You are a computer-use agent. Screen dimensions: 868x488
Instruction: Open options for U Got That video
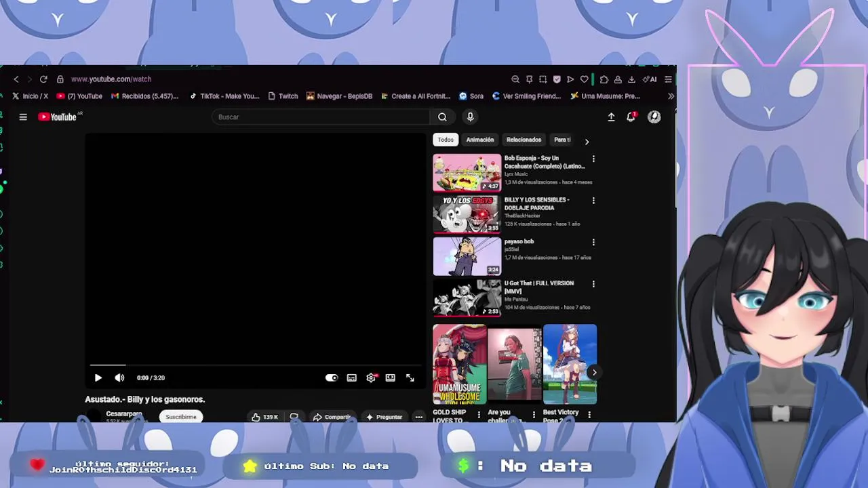coord(593,284)
